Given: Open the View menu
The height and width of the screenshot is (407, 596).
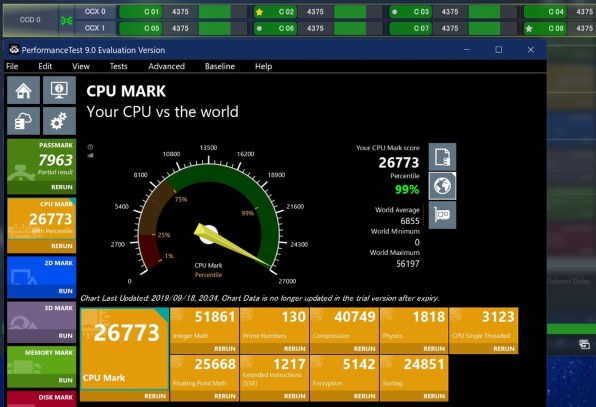Looking at the screenshot, I should click(81, 67).
